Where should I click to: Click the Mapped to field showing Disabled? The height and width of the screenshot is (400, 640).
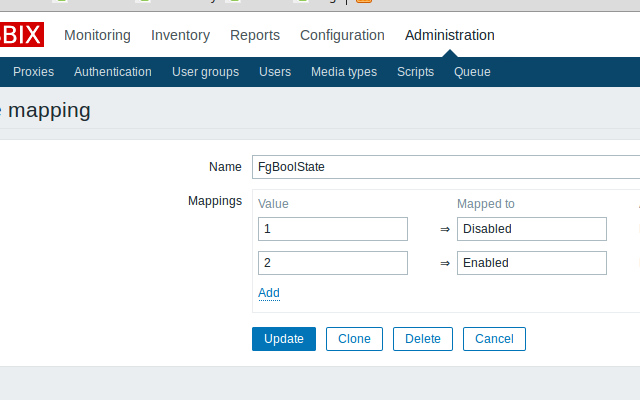[x=531, y=229]
